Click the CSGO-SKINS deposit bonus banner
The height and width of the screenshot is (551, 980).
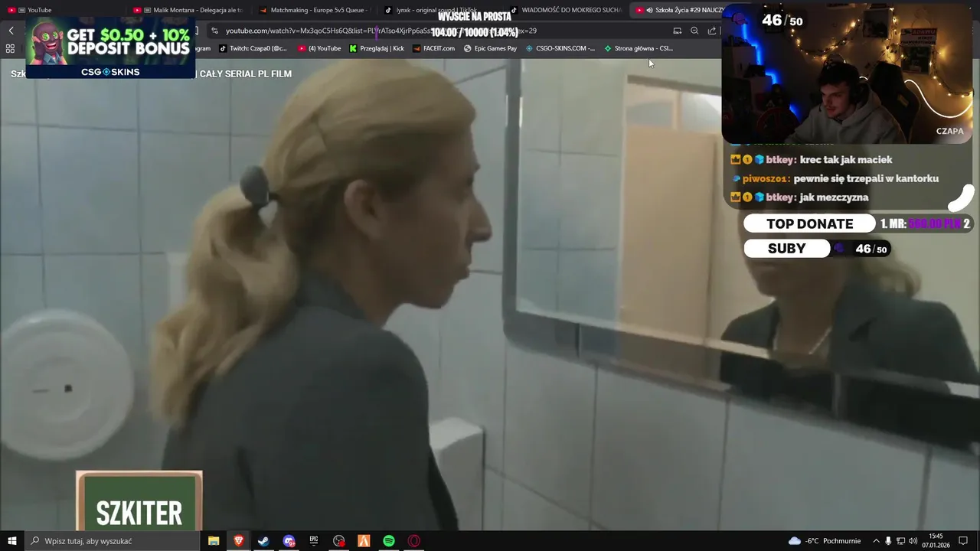(110, 47)
